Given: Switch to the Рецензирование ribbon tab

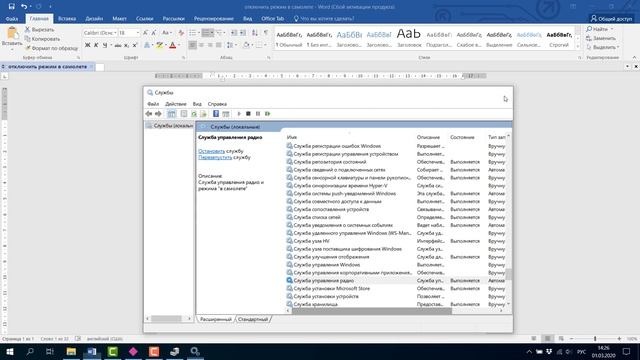Looking at the screenshot, I should [x=213, y=18].
